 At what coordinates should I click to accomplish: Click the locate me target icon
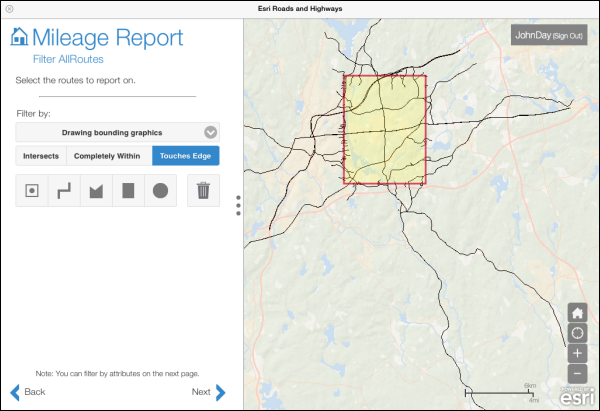[x=578, y=333]
